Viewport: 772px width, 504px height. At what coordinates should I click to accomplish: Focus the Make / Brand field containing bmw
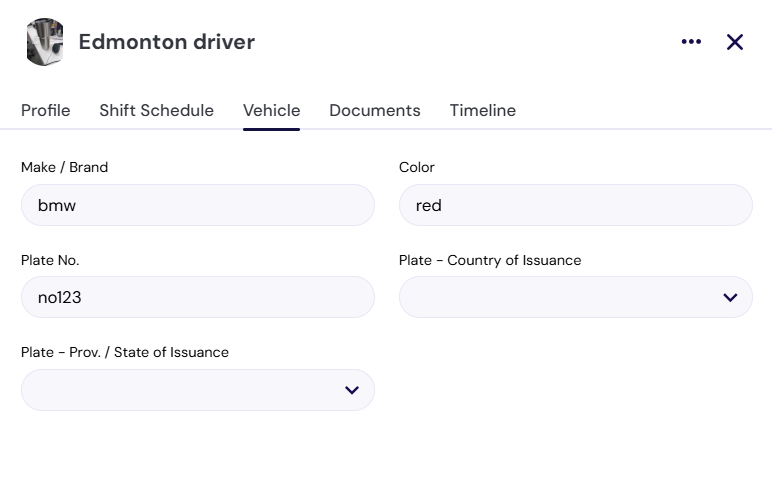coord(198,205)
